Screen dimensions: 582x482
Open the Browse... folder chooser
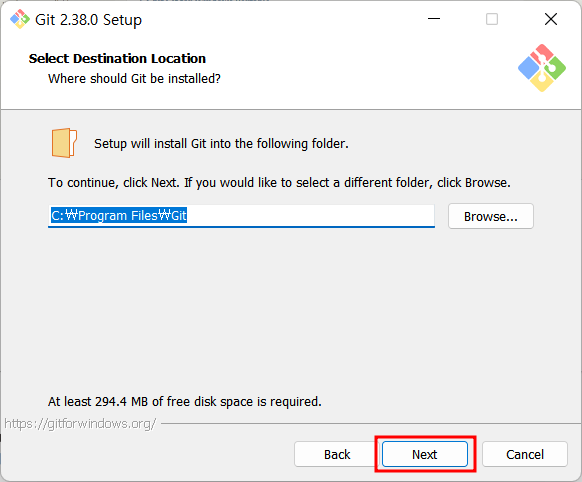[x=491, y=216]
